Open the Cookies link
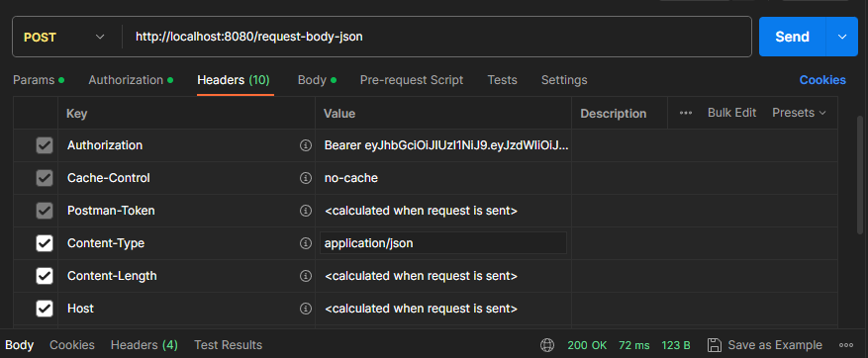 822,80
